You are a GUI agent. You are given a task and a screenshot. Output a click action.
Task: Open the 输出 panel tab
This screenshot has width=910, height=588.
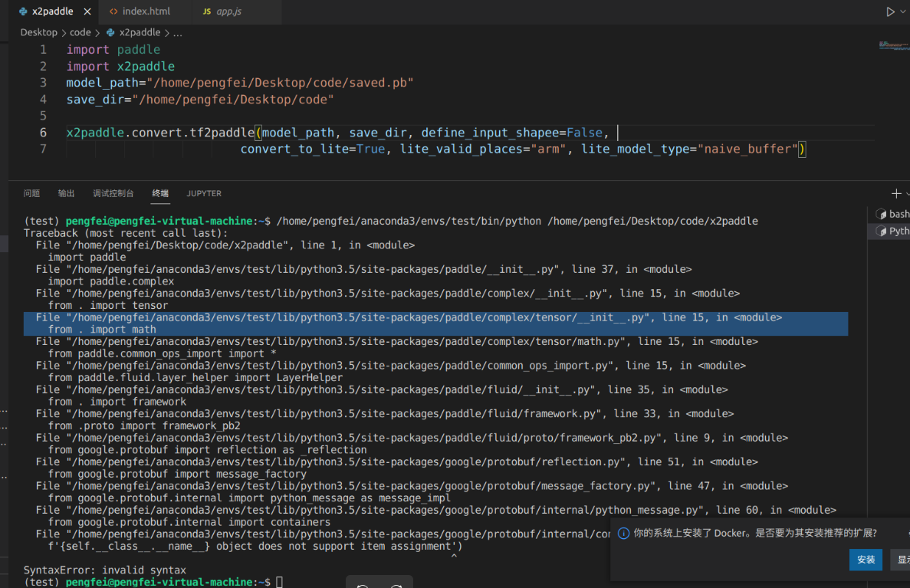[66, 193]
